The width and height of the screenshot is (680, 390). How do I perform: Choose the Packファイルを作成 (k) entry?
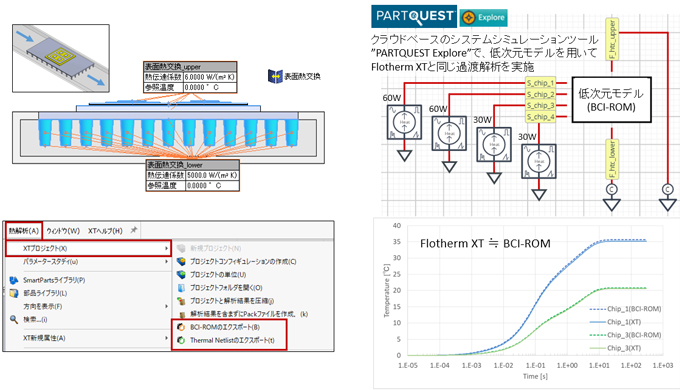point(249,314)
